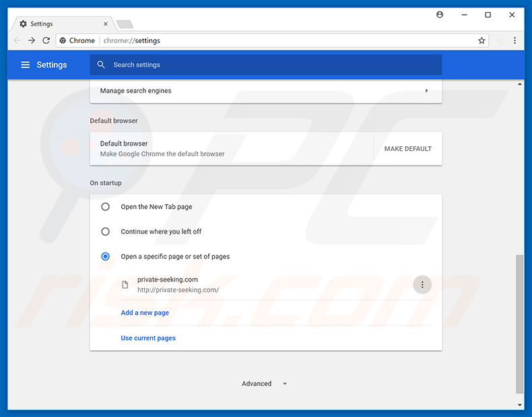The height and width of the screenshot is (417, 532).
Task: Select Open the New Tab page option
Action: (106, 207)
